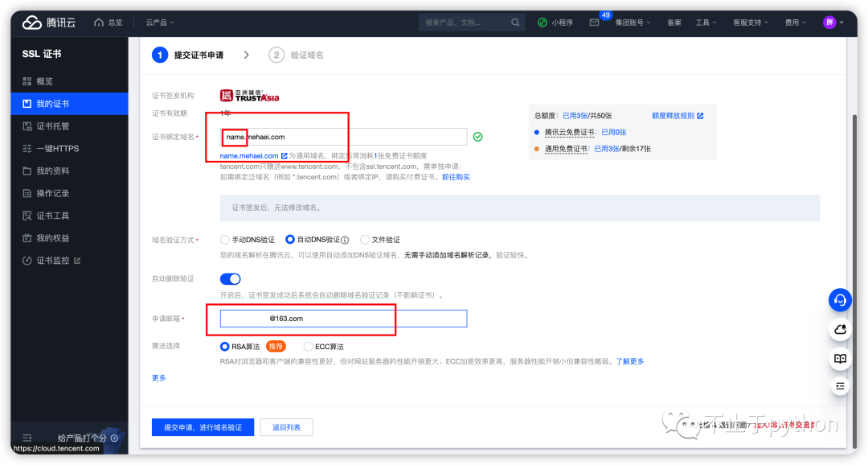Click the 返回列表 button

[x=286, y=427]
